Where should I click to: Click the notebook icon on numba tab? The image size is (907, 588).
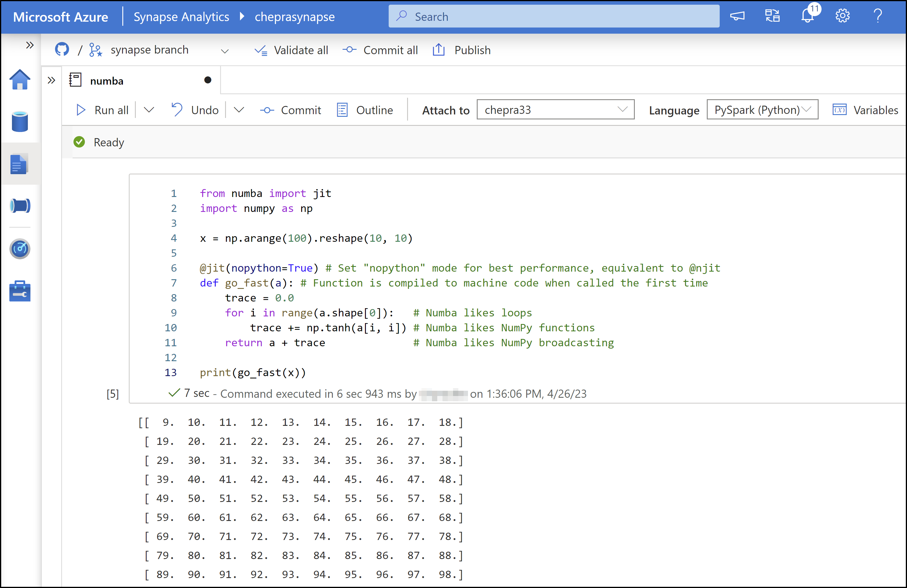(76, 80)
